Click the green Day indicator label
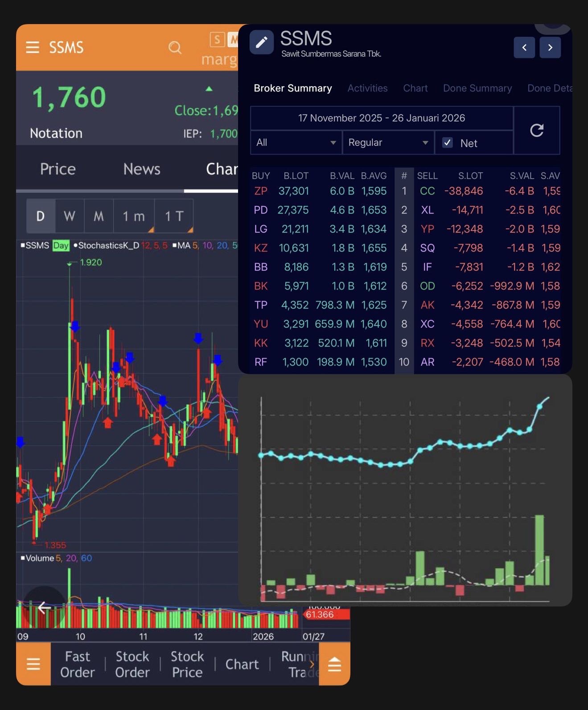This screenshot has width=588, height=710. [x=61, y=246]
